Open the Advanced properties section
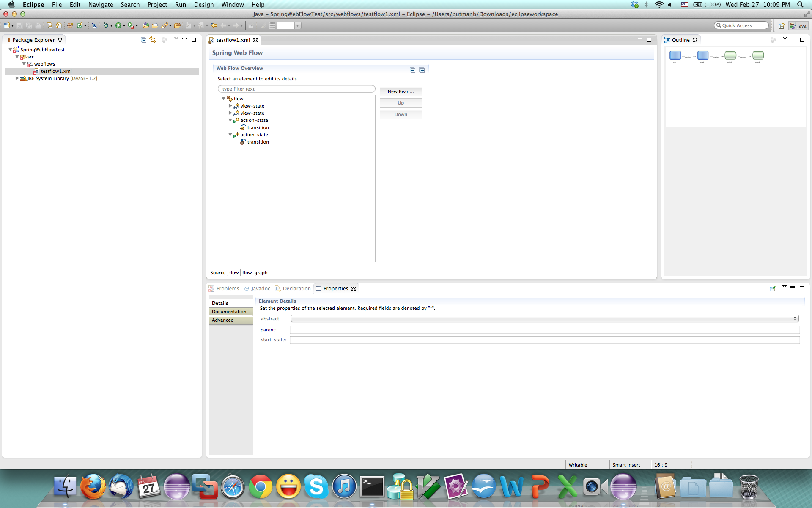 [231, 320]
